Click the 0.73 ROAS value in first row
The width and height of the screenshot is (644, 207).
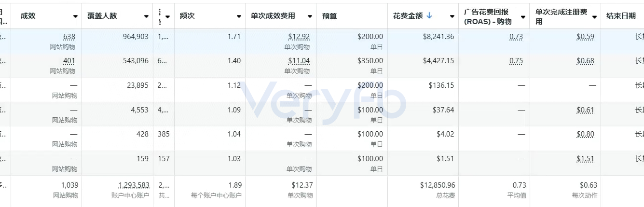pyautogui.click(x=516, y=37)
